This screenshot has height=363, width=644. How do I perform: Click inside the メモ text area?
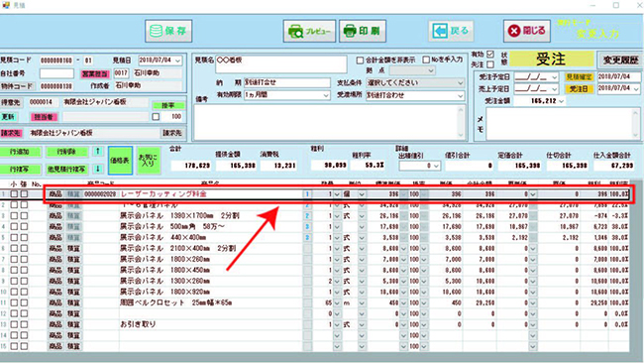[x=560, y=123]
